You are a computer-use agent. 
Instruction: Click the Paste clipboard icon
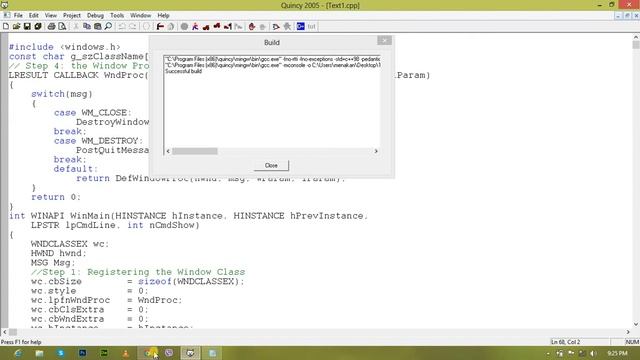pyautogui.click(x=98, y=27)
